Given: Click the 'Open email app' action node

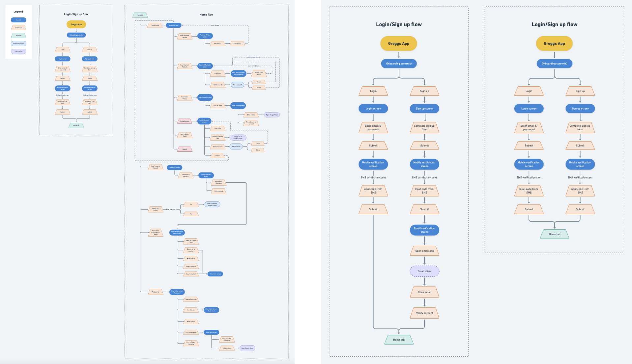Looking at the screenshot, I should pos(424,251).
